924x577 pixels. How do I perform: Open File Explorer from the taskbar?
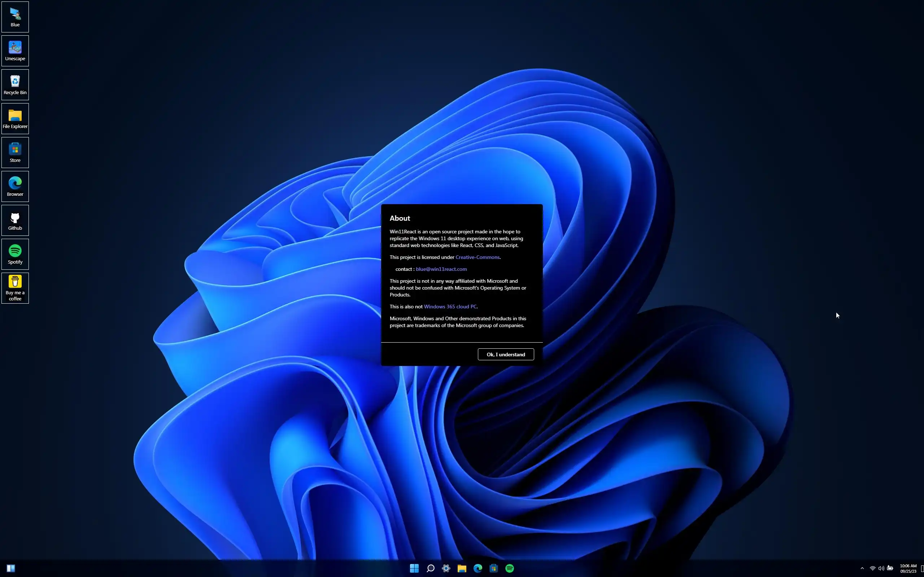pos(462,568)
